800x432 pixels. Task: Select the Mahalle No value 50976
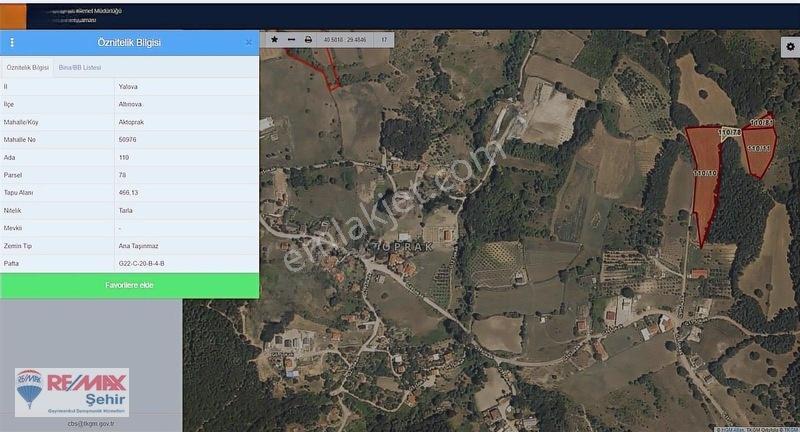click(x=127, y=139)
